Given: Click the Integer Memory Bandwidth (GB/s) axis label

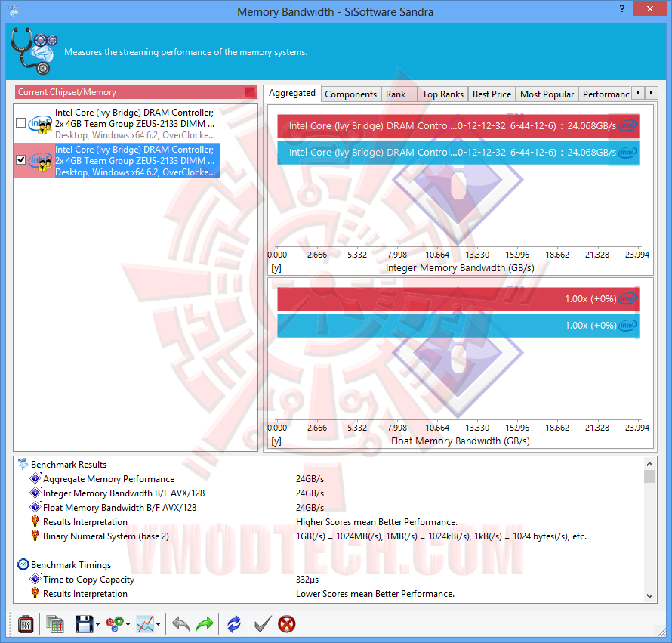Looking at the screenshot, I should (x=460, y=268).
